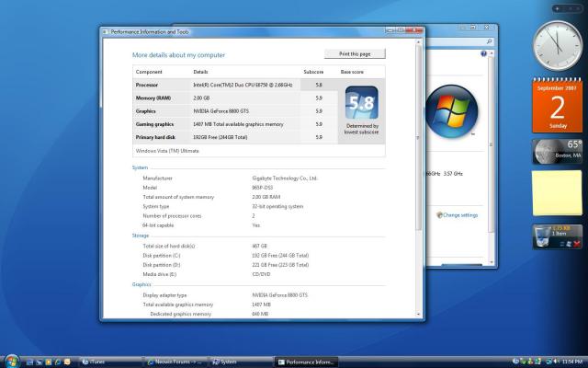Click '221 GB Free (223 GB Total)' value
The width and height of the screenshot is (588, 368).
pos(280,265)
